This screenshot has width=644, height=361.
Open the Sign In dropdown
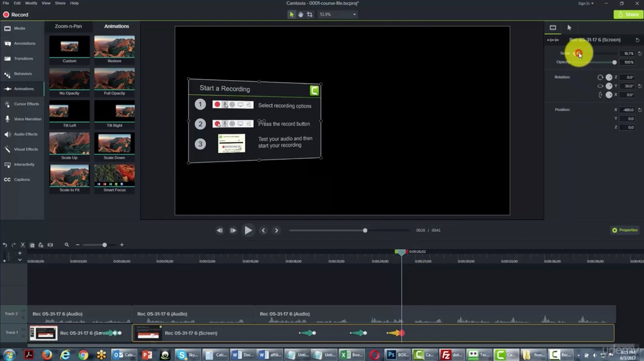pos(586,3)
